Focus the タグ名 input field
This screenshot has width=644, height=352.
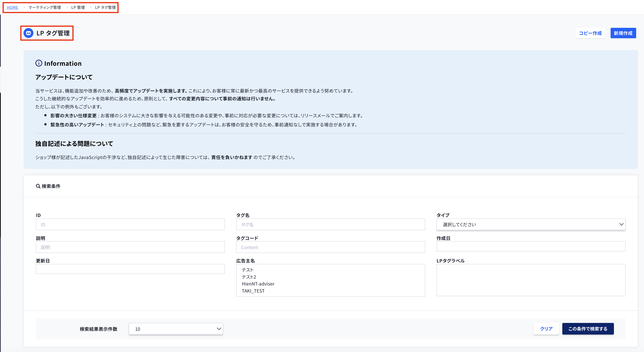pyautogui.click(x=331, y=224)
